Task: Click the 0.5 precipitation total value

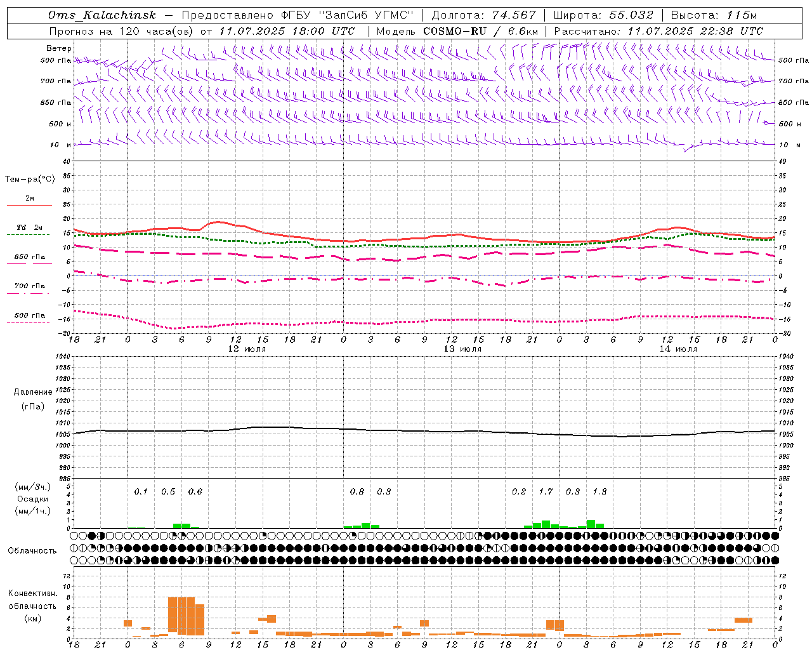Action: click(168, 491)
